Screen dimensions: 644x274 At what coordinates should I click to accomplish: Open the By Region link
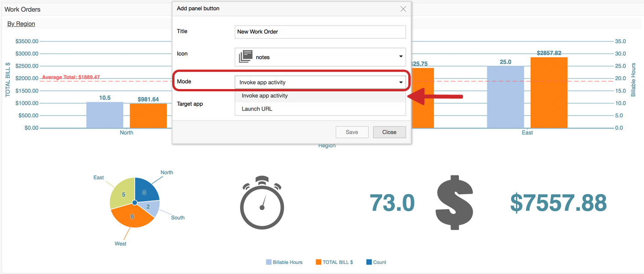point(21,24)
